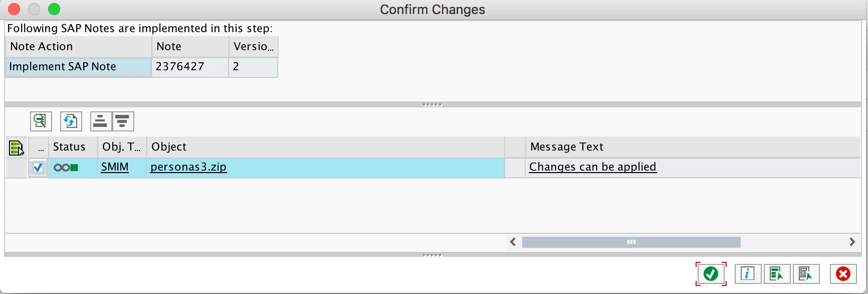
Task: Uncheck the personas3.zip row checkbox
Action: 38,168
